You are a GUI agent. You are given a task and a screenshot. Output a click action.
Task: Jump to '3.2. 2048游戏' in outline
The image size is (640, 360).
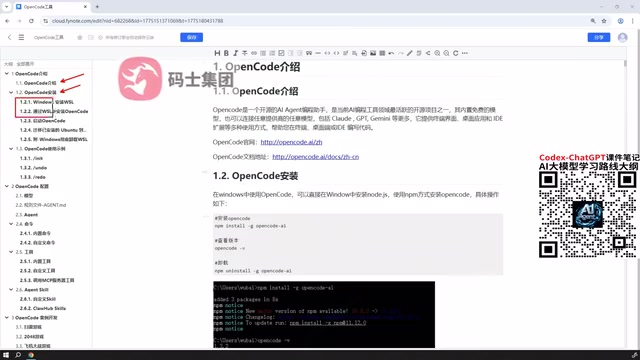[29, 337]
